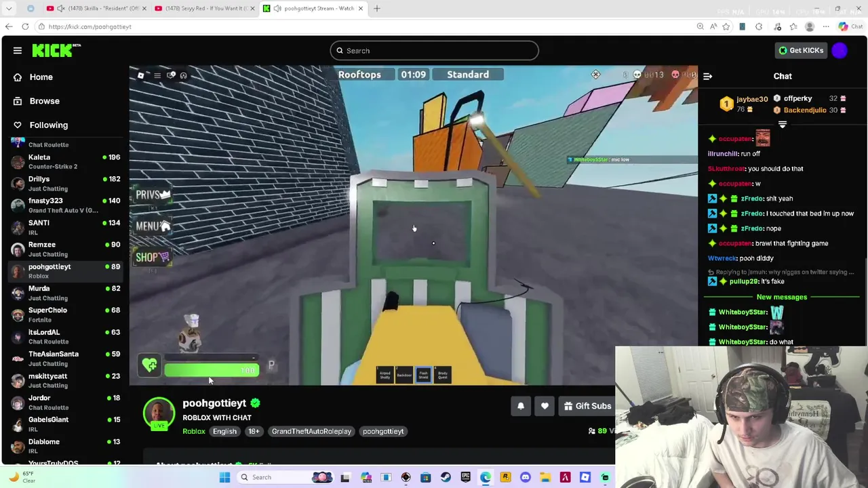The width and height of the screenshot is (868, 488).
Task: Open Steam from the taskbar
Action: [x=446, y=477]
